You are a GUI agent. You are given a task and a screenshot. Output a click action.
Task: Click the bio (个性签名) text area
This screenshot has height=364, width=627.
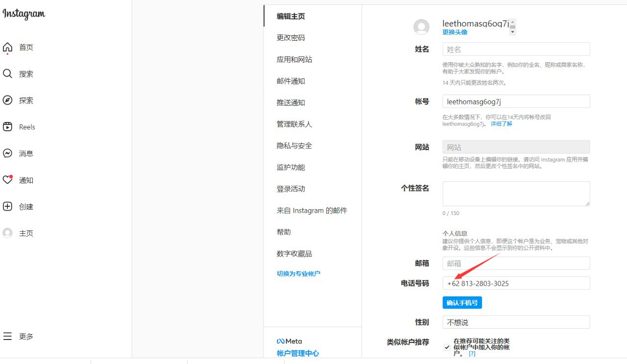click(516, 194)
